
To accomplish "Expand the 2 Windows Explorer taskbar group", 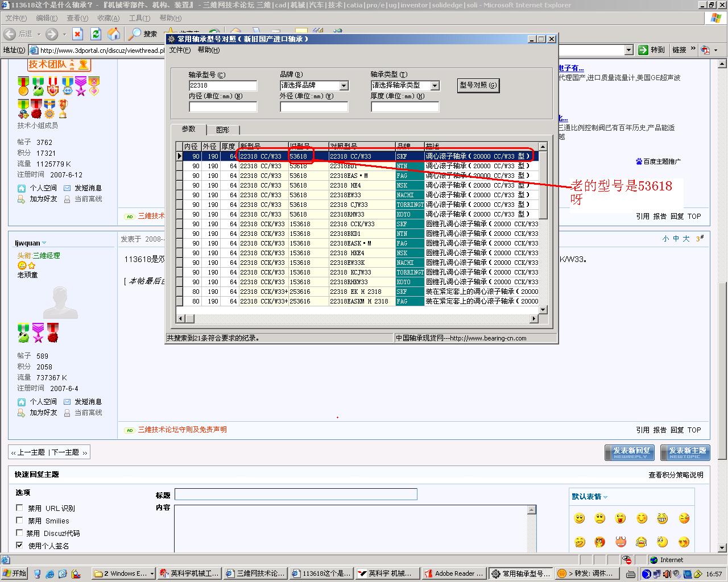I will coord(124,573).
